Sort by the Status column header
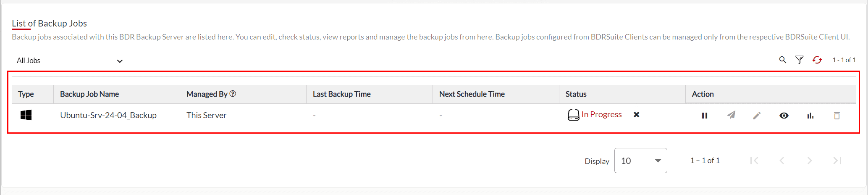The width and height of the screenshot is (868, 195). pyautogui.click(x=576, y=94)
